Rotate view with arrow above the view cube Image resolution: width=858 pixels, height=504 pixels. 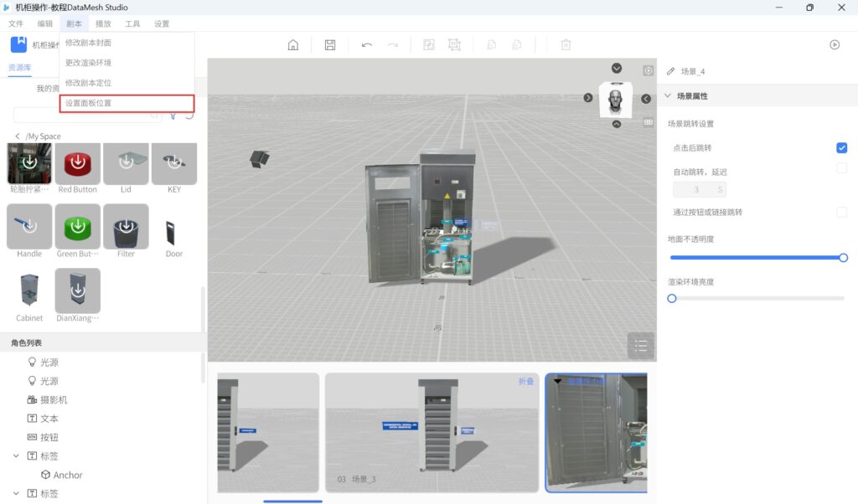click(x=617, y=69)
